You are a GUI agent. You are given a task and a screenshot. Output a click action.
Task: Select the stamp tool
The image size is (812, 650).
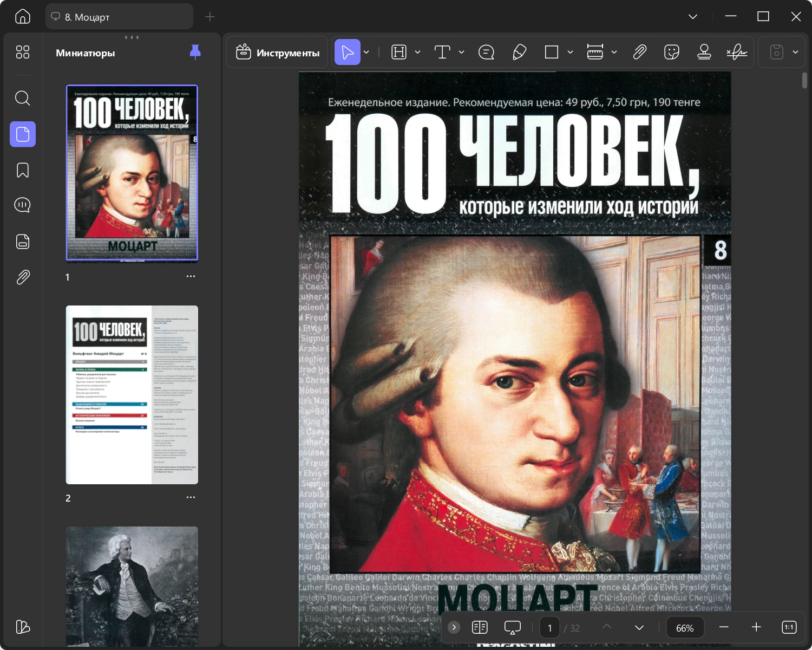(x=704, y=52)
